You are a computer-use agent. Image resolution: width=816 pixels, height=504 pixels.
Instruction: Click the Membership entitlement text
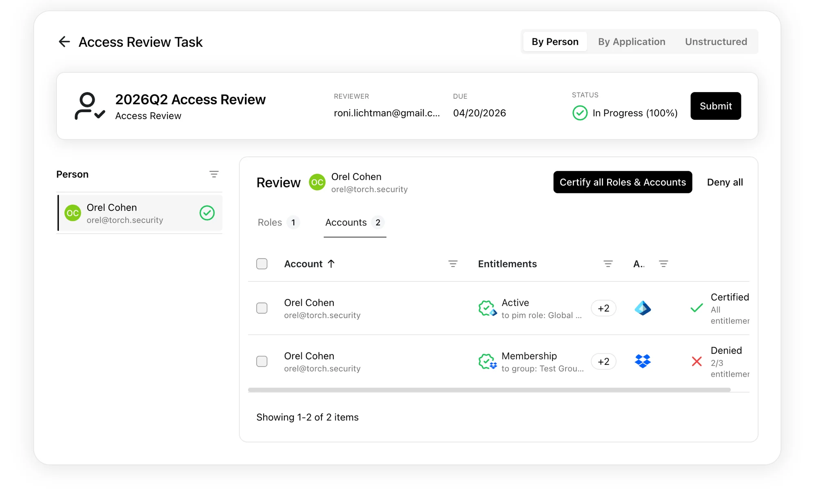click(x=529, y=356)
